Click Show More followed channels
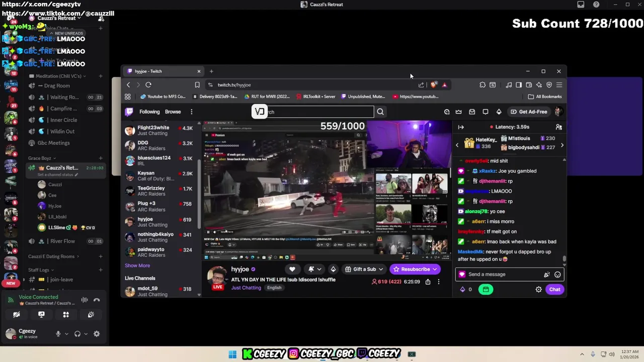The image size is (644, 362). click(x=137, y=265)
